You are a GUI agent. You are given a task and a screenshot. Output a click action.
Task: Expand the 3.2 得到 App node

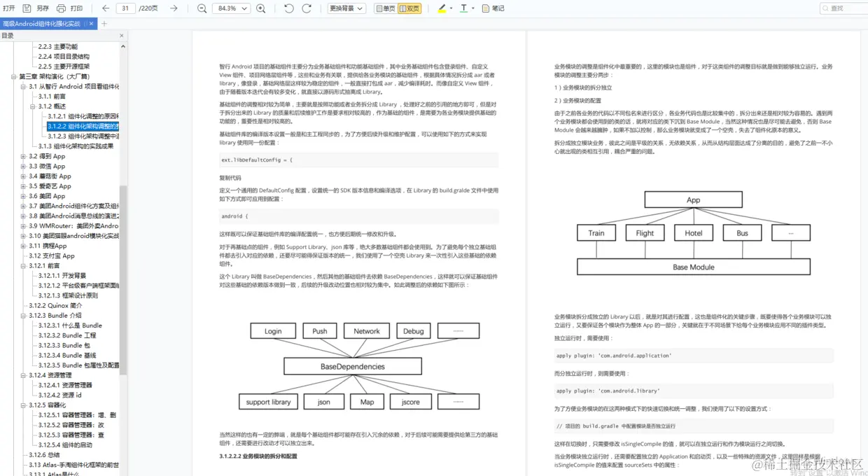(x=24, y=156)
